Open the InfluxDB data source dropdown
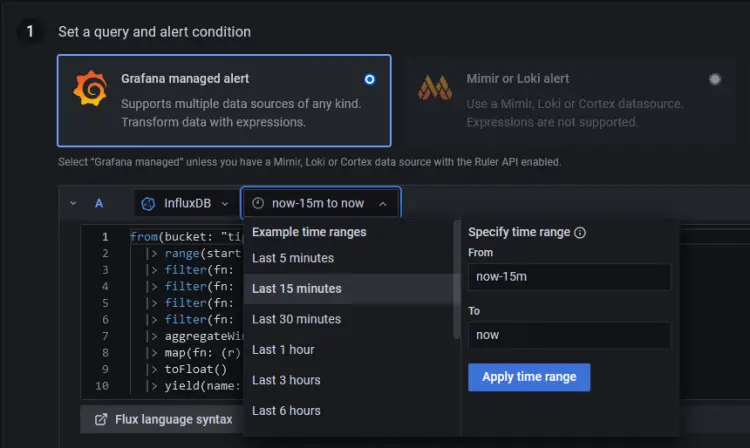Screen dimensions: 750x448 [186, 203]
